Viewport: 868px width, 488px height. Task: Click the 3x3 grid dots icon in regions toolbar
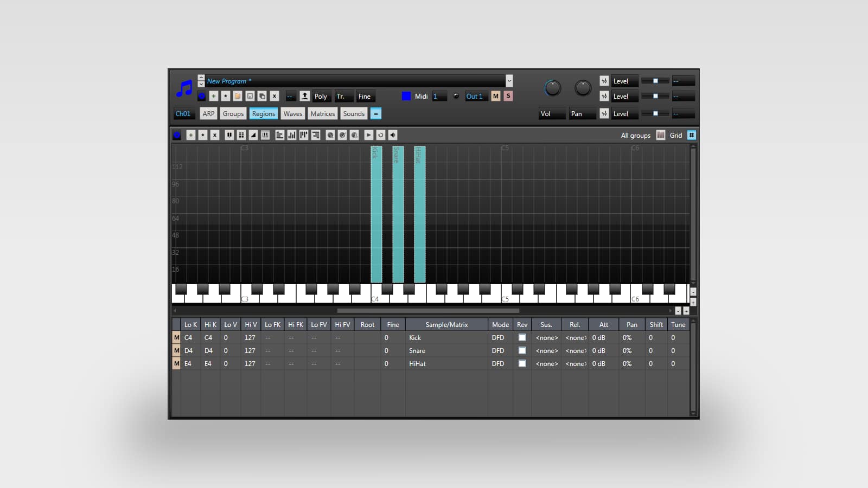(x=241, y=135)
